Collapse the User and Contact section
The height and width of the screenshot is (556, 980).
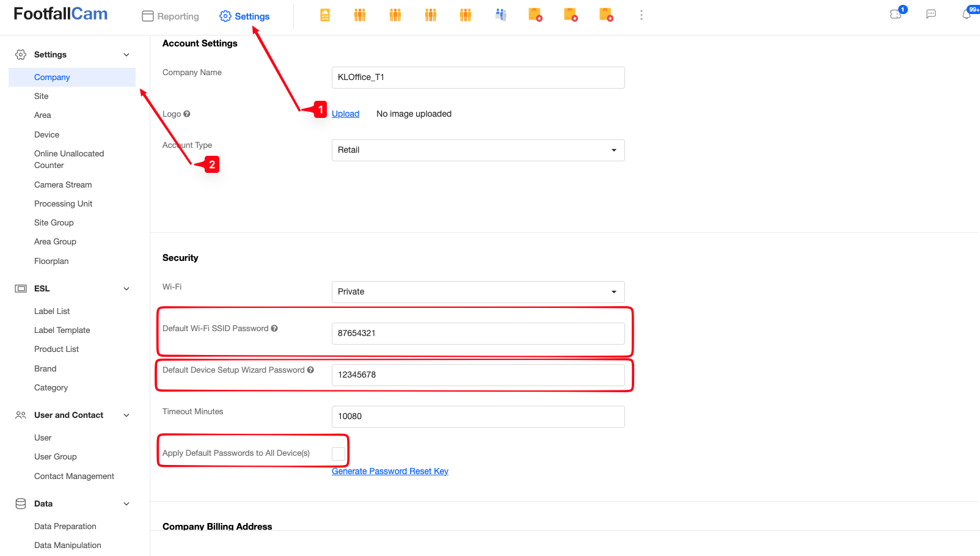point(126,415)
